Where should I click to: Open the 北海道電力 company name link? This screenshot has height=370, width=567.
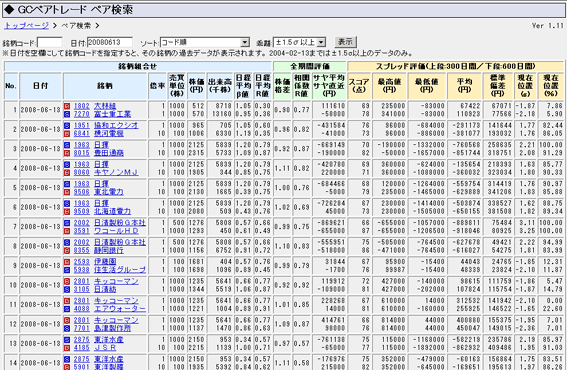pos(112,211)
